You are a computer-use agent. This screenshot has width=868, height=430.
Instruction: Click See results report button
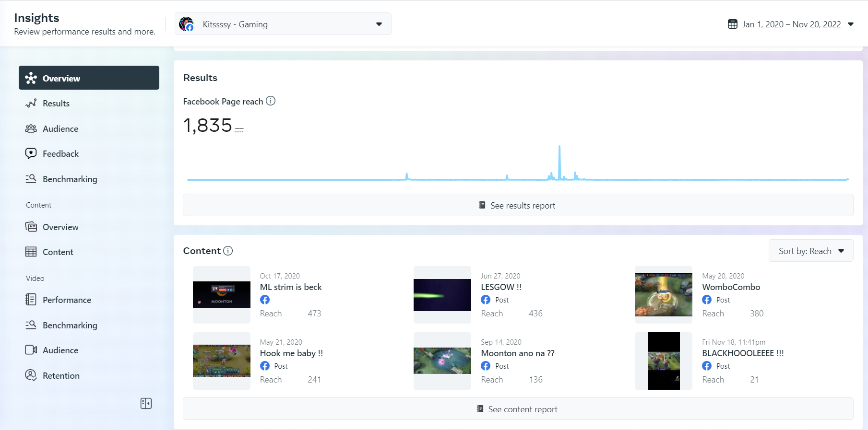pos(518,205)
